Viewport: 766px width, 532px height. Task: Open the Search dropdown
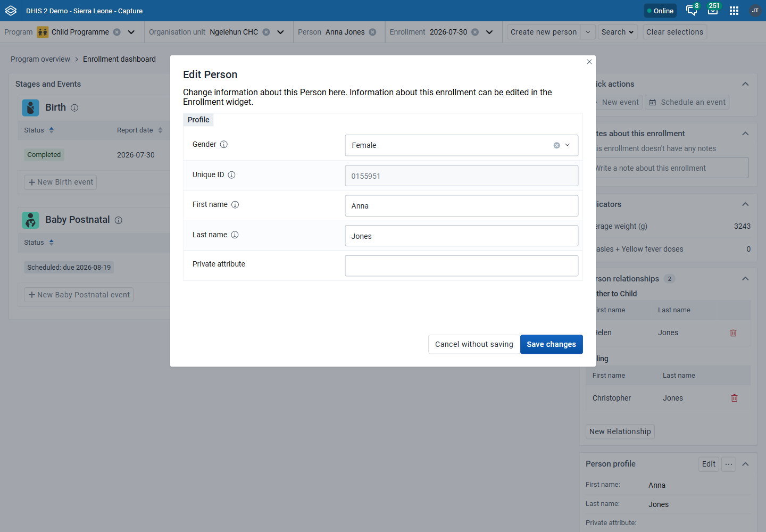[618, 32]
